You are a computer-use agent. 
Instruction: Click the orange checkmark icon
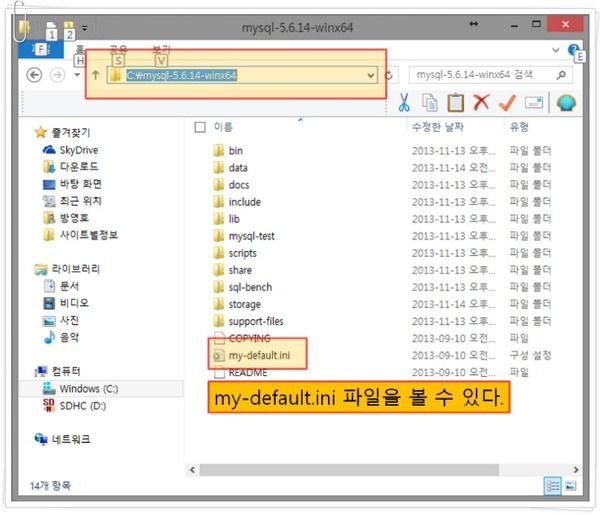[x=507, y=103]
